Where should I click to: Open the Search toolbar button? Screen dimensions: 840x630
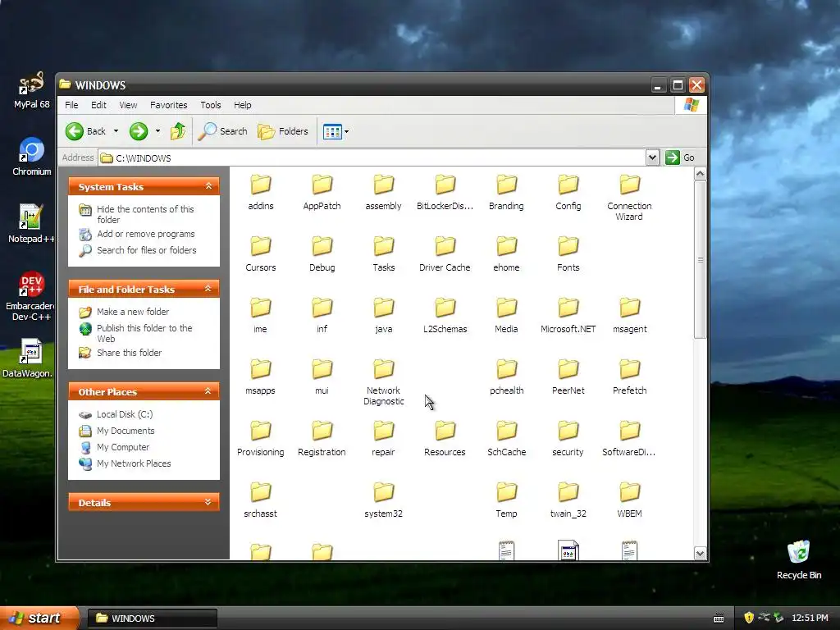point(223,131)
